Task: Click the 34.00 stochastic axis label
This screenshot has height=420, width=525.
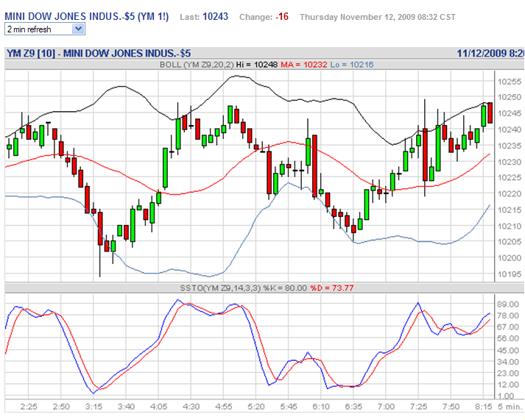Action: (x=508, y=362)
